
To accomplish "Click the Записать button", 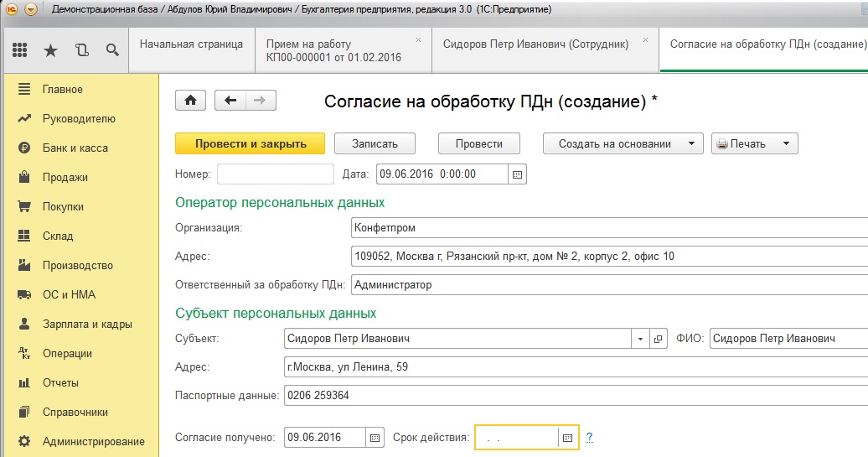I will pos(375,143).
